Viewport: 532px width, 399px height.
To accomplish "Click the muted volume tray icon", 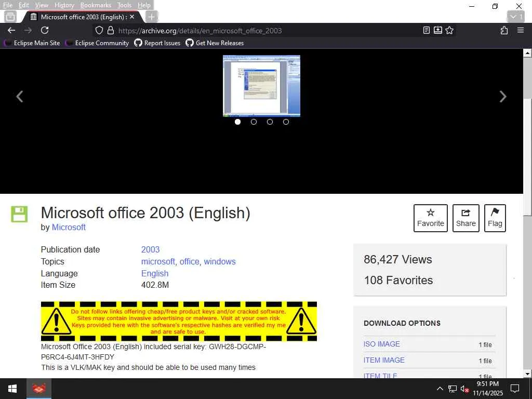I will [x=464, y=389].
